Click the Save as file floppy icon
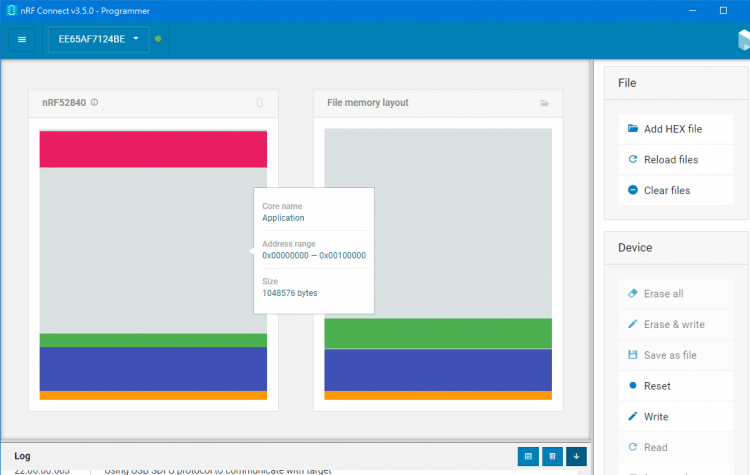The height and width of the screenshot is (475, 750). tap(633, 354)
